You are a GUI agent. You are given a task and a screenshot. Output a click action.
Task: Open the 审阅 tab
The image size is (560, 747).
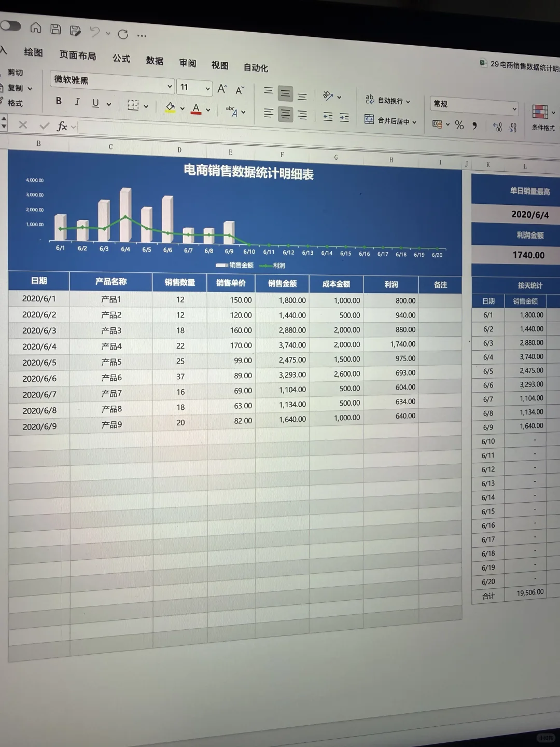pyautogui.click(x=188, y=63)
